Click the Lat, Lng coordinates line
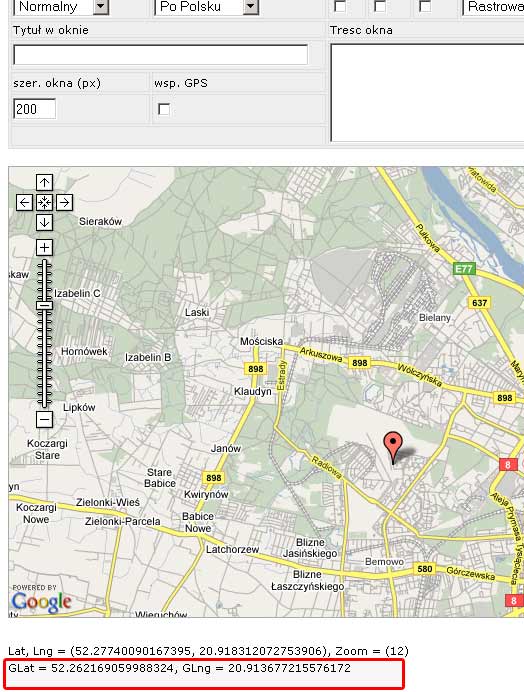This screenshot has height=692, width=524. tap(208, 651)
